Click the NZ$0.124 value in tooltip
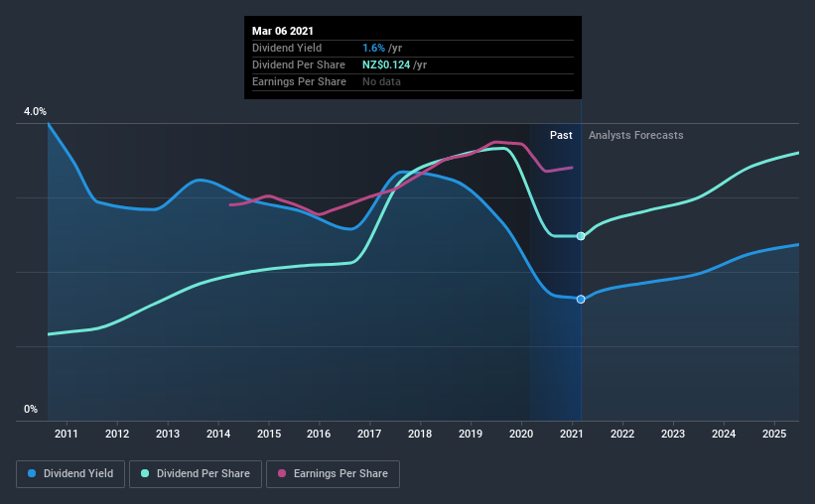Viewport: 815px width, 504px height. tap(386, 64)
